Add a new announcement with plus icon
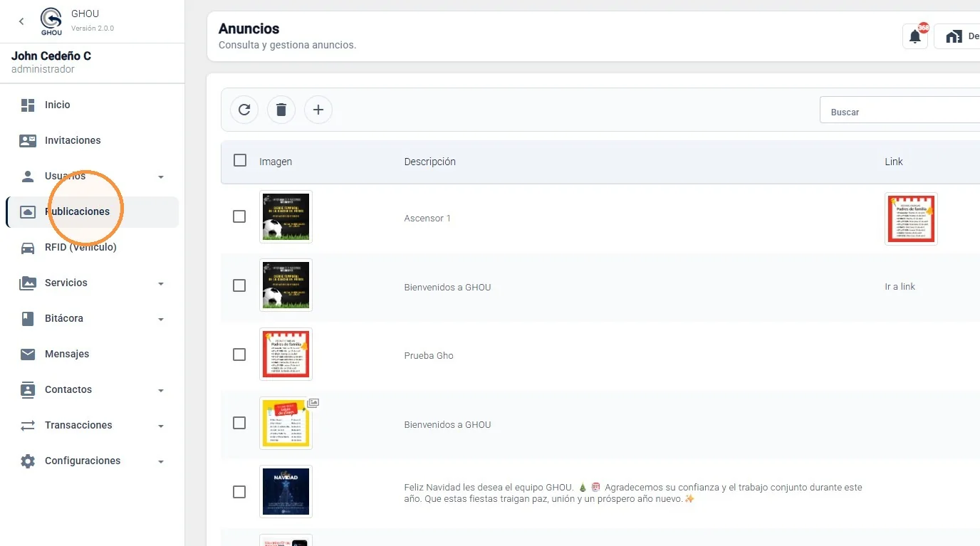This screenshot has width=980, height=546. click(318, 110)
